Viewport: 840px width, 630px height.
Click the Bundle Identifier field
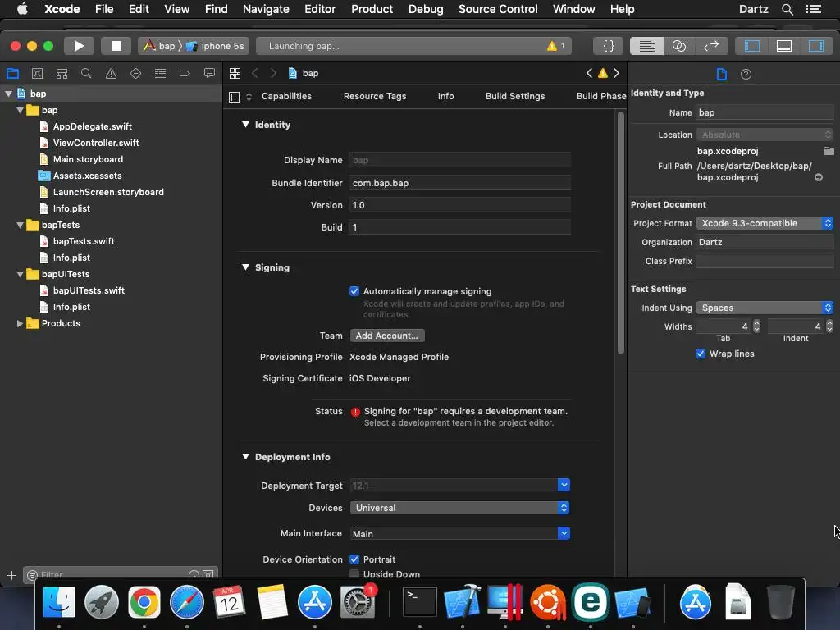(459, 183)
